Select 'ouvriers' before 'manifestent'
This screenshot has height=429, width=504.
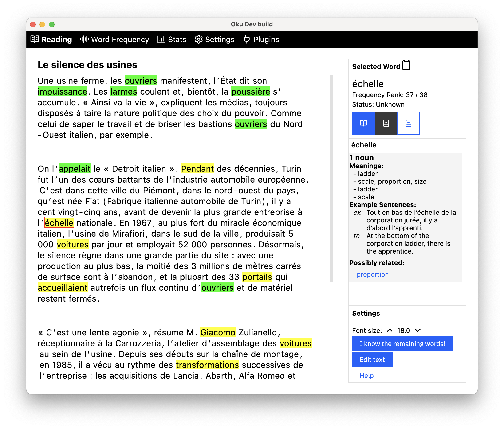[x=141, y=80]
